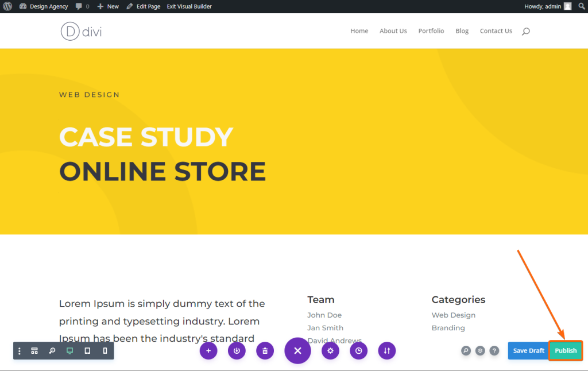
Task: Open the Portfolio page
Action: pyautogui.click(x=431, y=31)
